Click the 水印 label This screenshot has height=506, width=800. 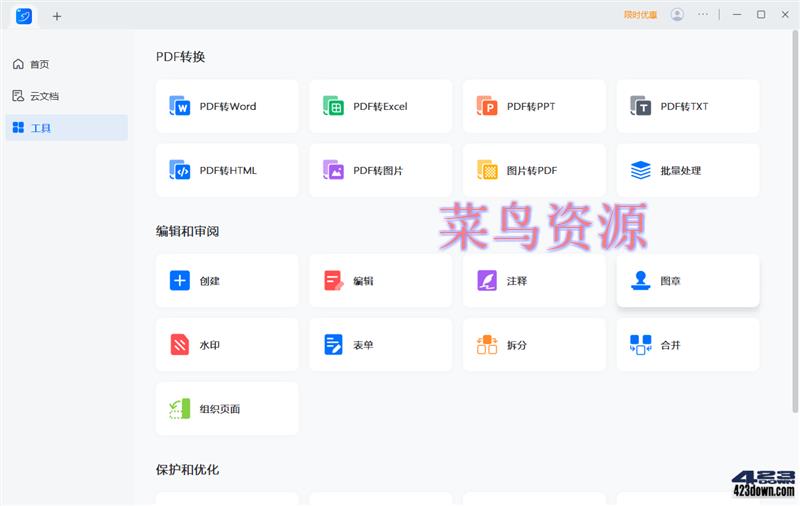[x=210, y=345]
